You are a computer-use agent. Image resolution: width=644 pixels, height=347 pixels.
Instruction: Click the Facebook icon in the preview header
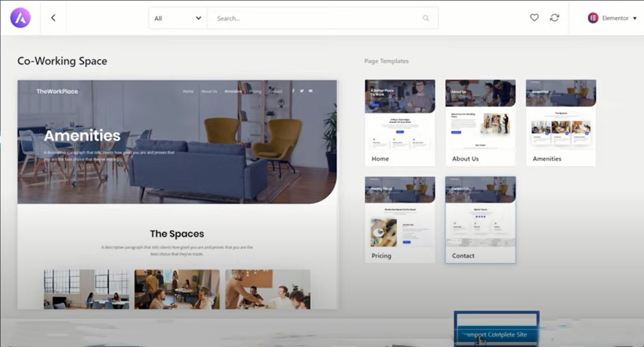click(x=293, y=91)
